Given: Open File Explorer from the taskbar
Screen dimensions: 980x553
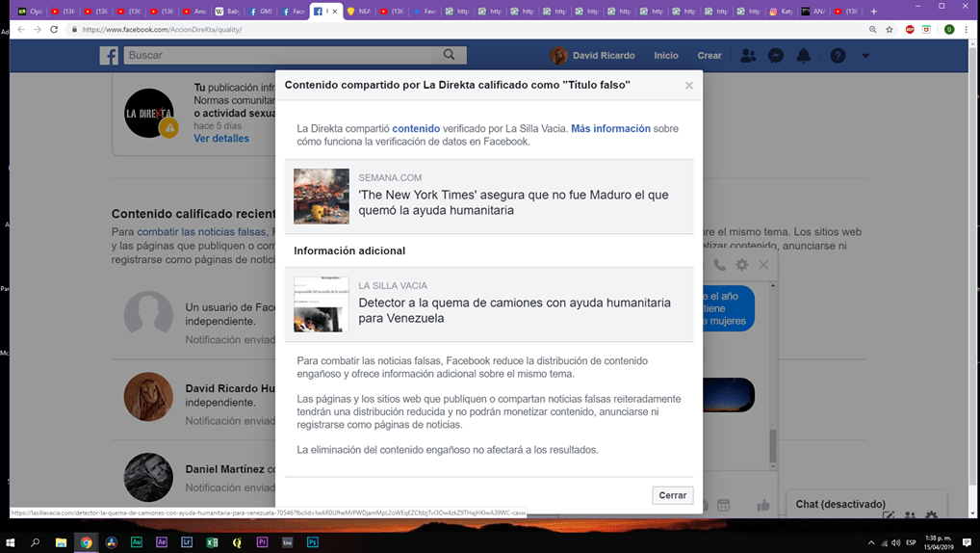Looking at the screenshot, I should tap(61, 541).
